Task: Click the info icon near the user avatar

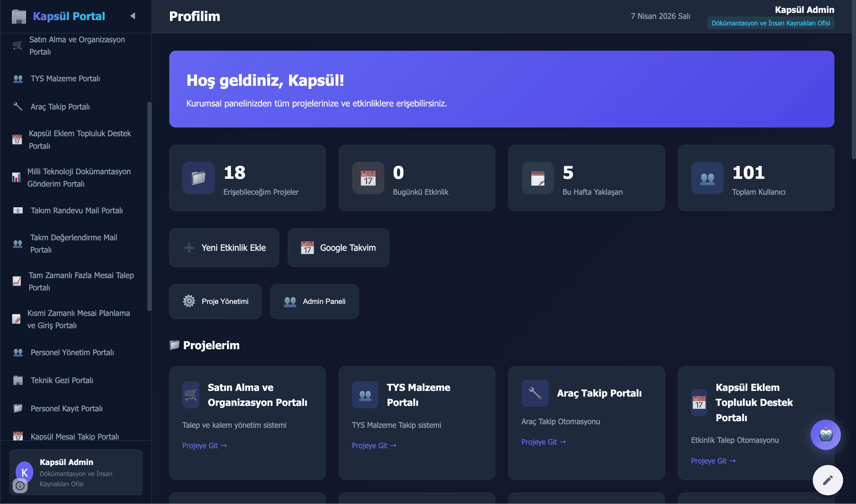Action: pos(20,486)
